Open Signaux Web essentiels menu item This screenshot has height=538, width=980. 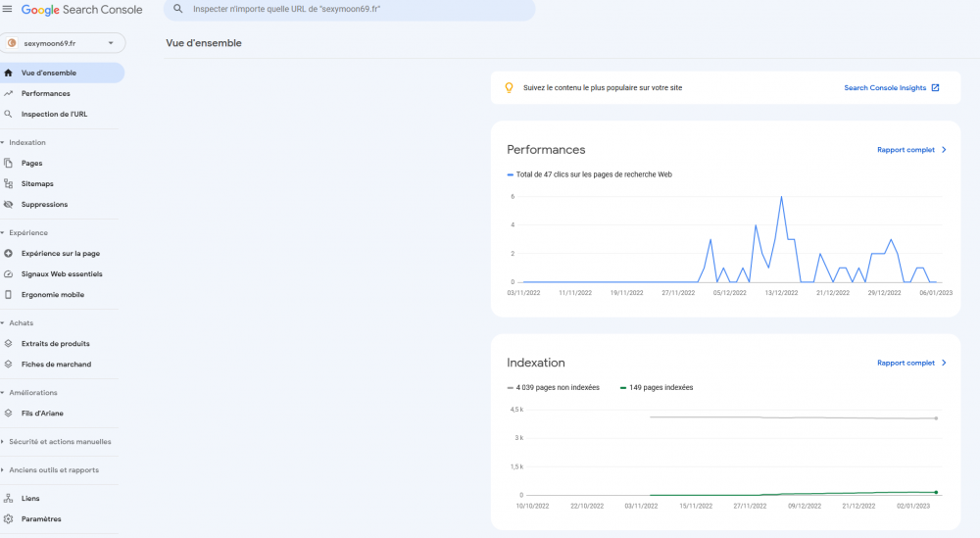coord(62,273)
